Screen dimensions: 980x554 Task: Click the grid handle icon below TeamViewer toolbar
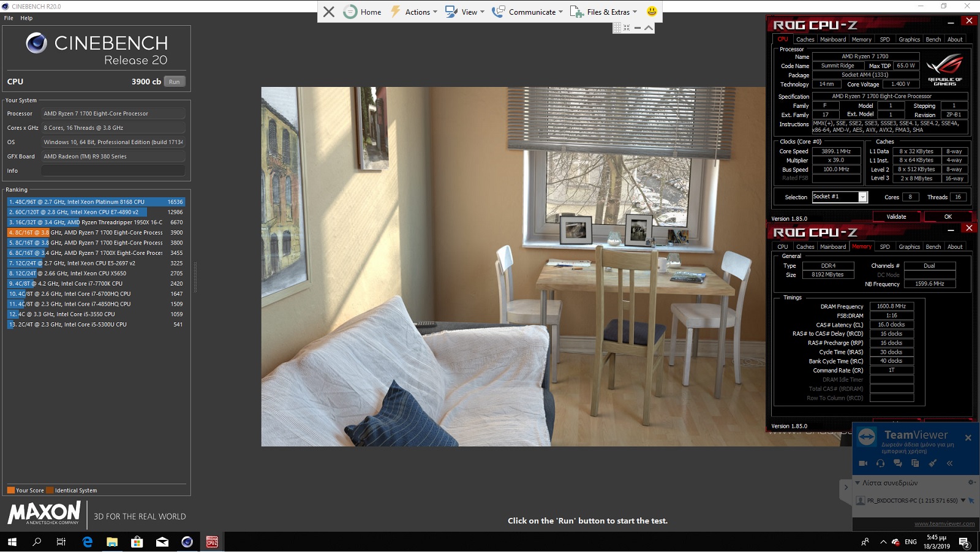(x=617, y=28)
